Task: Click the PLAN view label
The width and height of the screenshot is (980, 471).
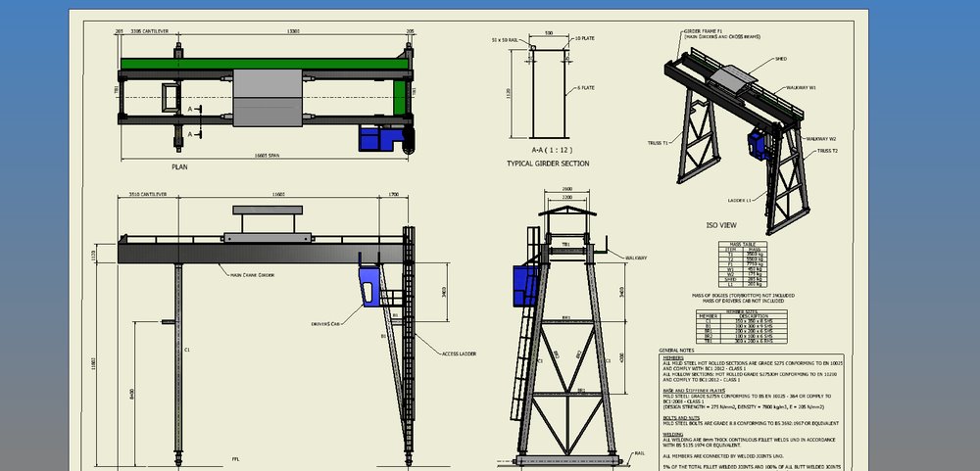Action: coord(179,167)
